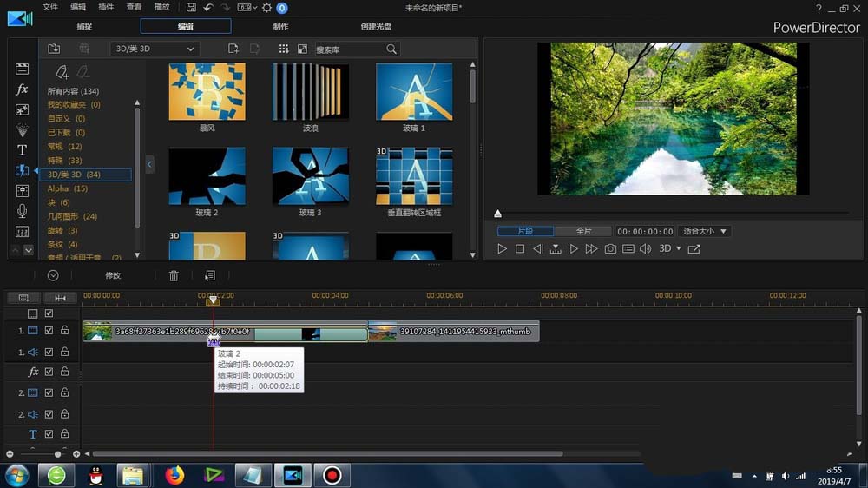The width and height of the screenshot is (868, 488).
Task: Open the 查看 menu
Action: [134, 7]
